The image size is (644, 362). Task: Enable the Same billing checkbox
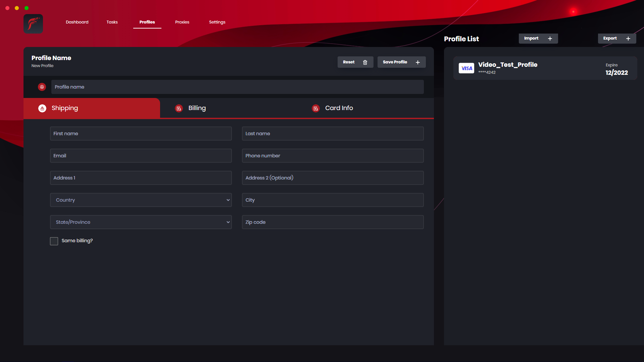[54, 241]
